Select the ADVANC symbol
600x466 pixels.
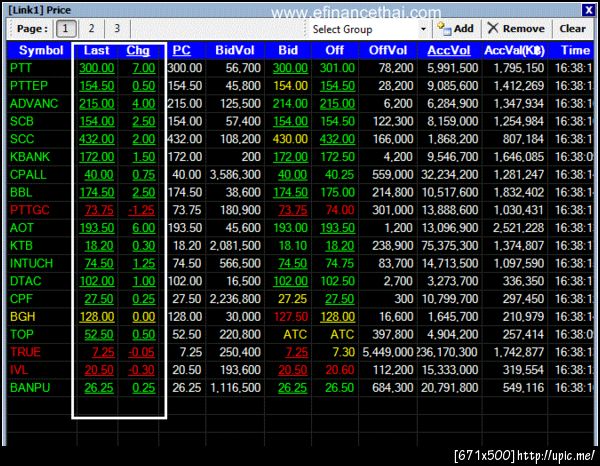click(x=34, y=104)
